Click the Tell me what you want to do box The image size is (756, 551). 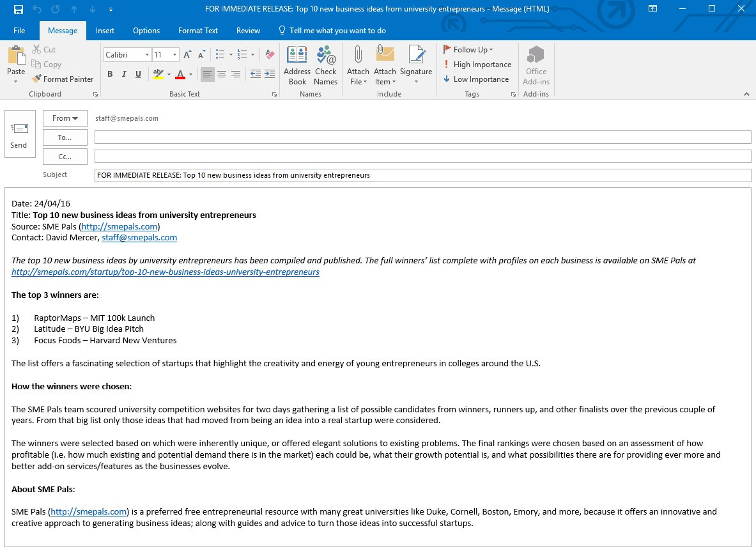pyautogui.click(x=332, y=31)
